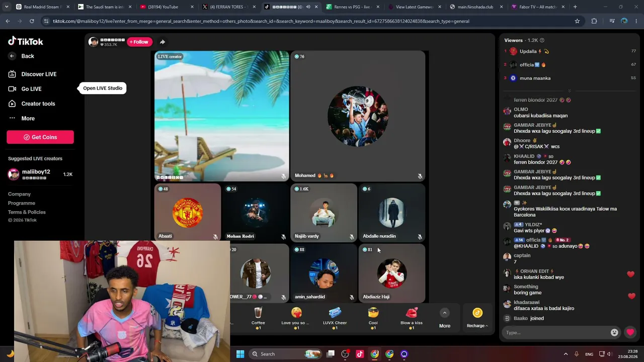The height and width of the screenshot is (362, 644).
Task: Open Discover LIVE in the sidebar
Action: pyautogui.click(x=39, y=74)
